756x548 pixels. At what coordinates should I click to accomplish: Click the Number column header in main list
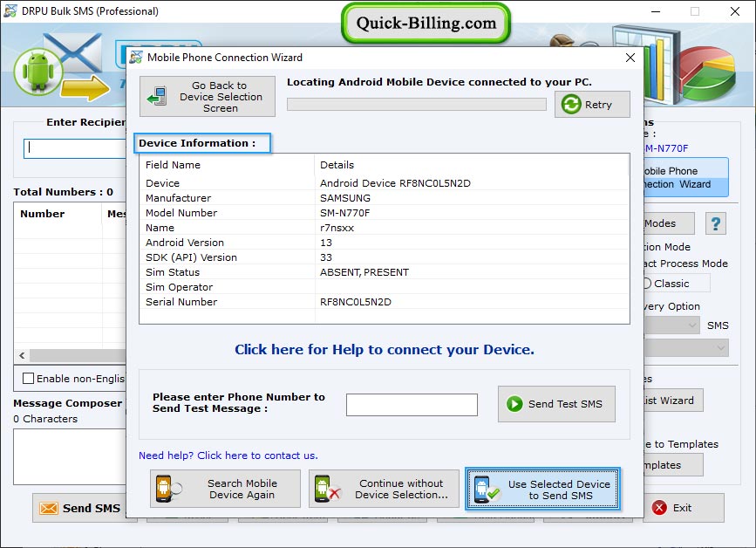(58, 214)
